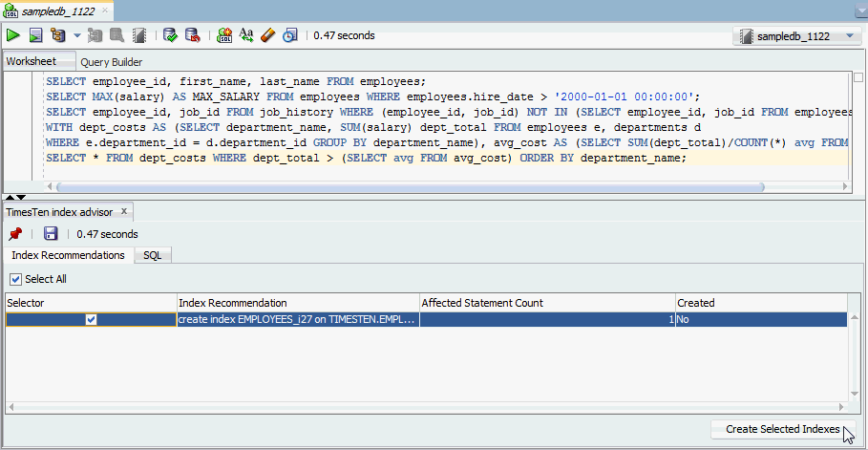
Task: Click the 'SELECT MAX(salary) AS MAX_SALARY' line
Action: 373,96
